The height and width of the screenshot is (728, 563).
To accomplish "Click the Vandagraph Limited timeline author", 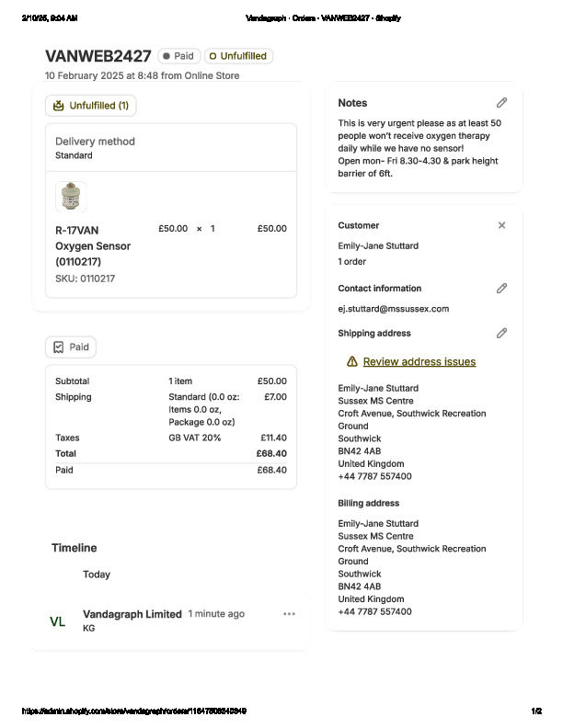I will coord(132,614).
